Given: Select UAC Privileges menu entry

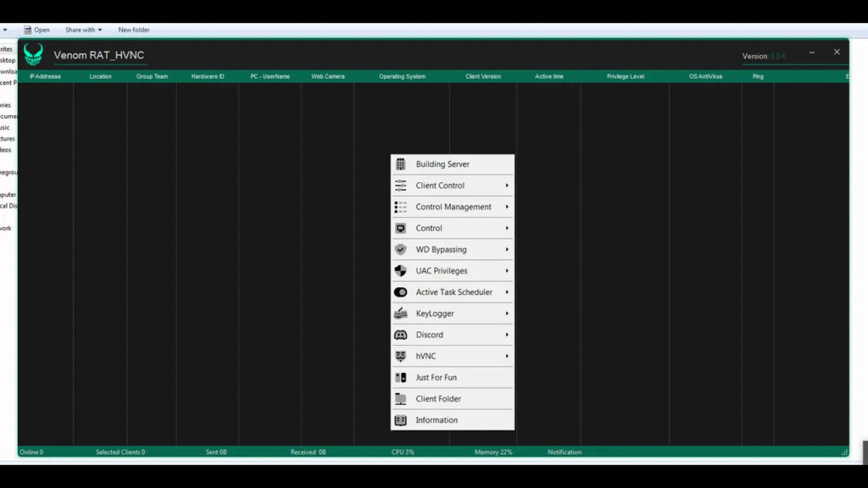Looking at the screenshot, I should click(x=453, y=270).
